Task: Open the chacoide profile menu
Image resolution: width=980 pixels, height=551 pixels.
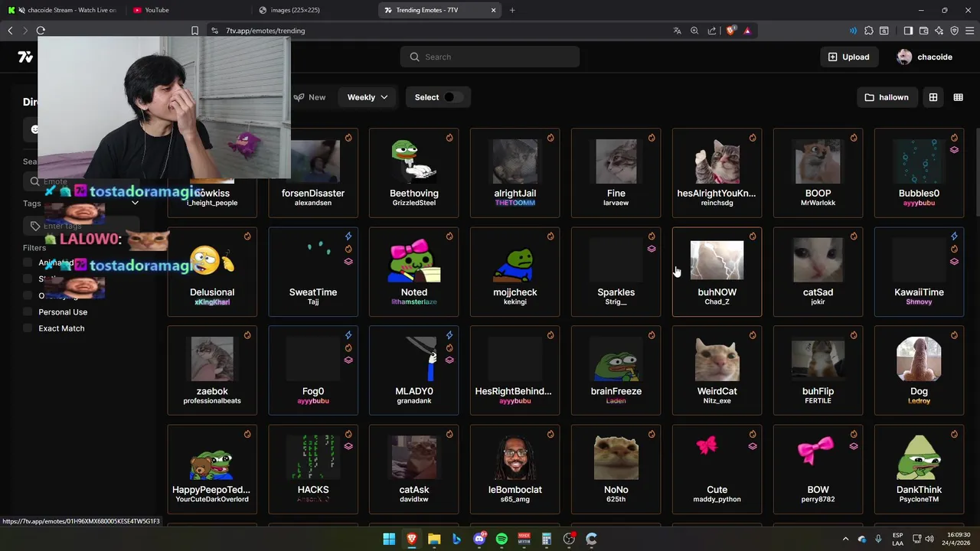Action: [925, 57]
